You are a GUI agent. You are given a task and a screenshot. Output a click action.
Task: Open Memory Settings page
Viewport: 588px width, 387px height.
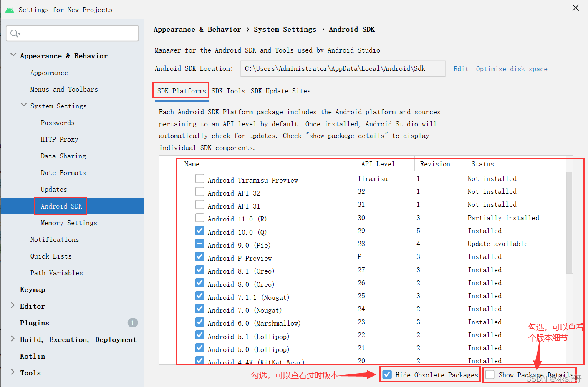[x=69, y=223]
